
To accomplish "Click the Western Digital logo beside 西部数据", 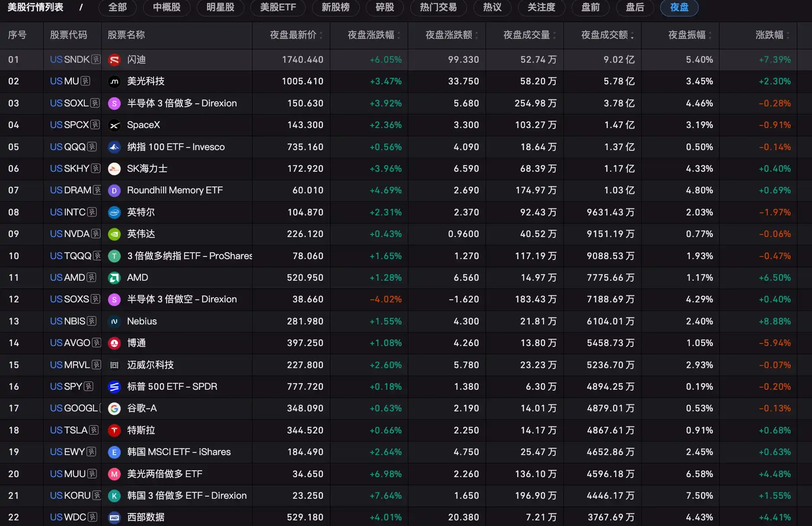I will [114, 517].
